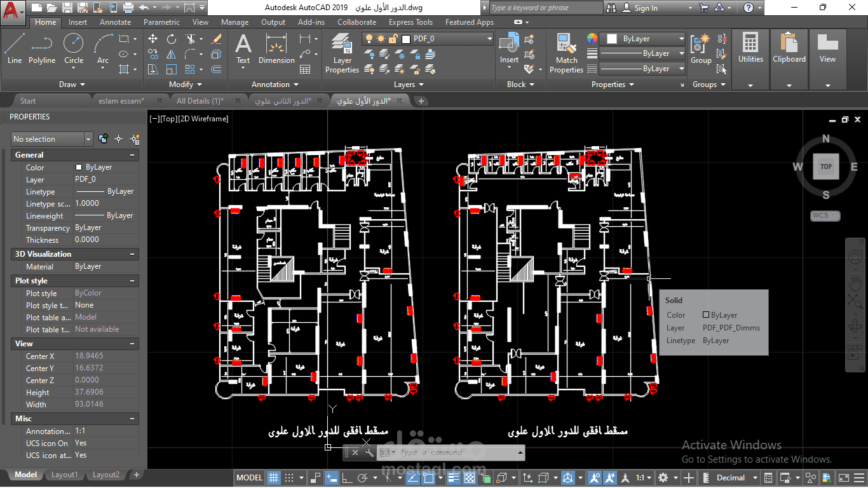Open the Express Tools ribbon tab
Screen dimensions: 868x488
pos(410,22)
